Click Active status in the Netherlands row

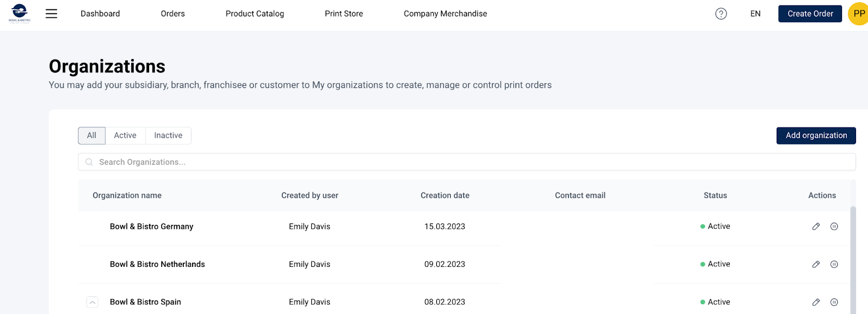715,264
